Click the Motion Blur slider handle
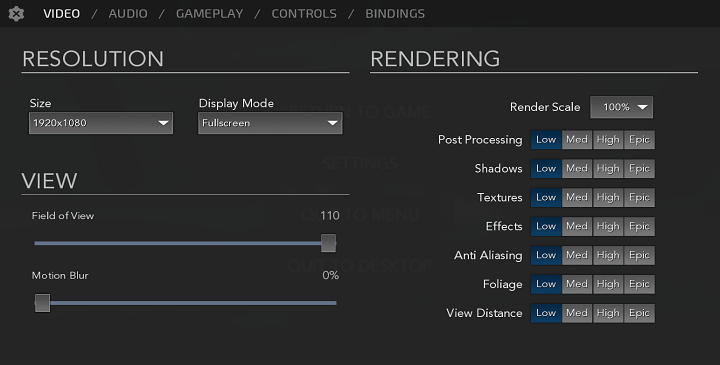Image resolution: width=720 pixels, height=365 pixels. tap(42, 303)
